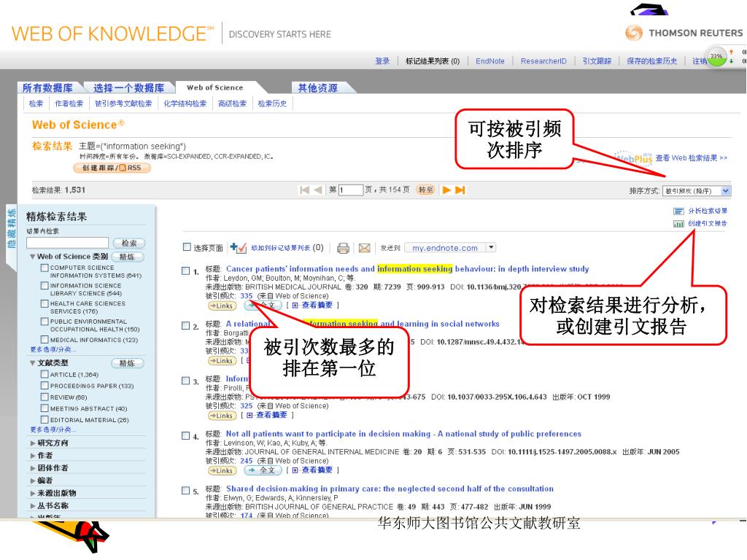Click the RSS create alert button
Image resolution: width=747 pixels, height=560 pixels.
tap(112, 168)
